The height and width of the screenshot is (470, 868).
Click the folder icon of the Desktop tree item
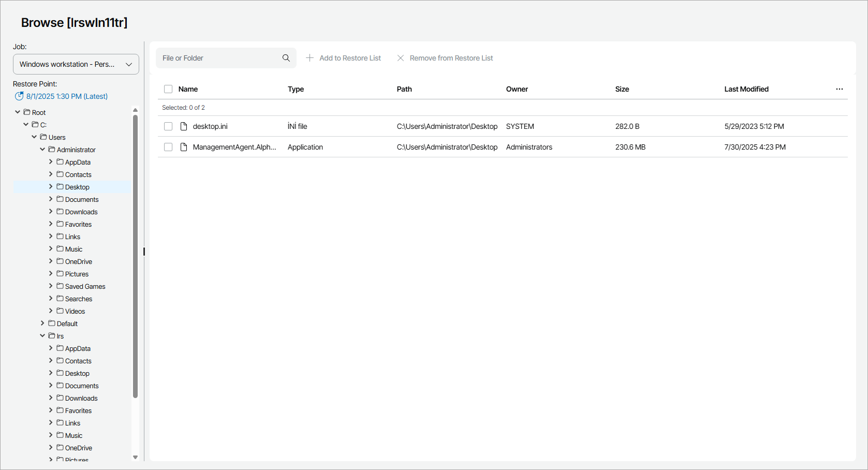60,187
